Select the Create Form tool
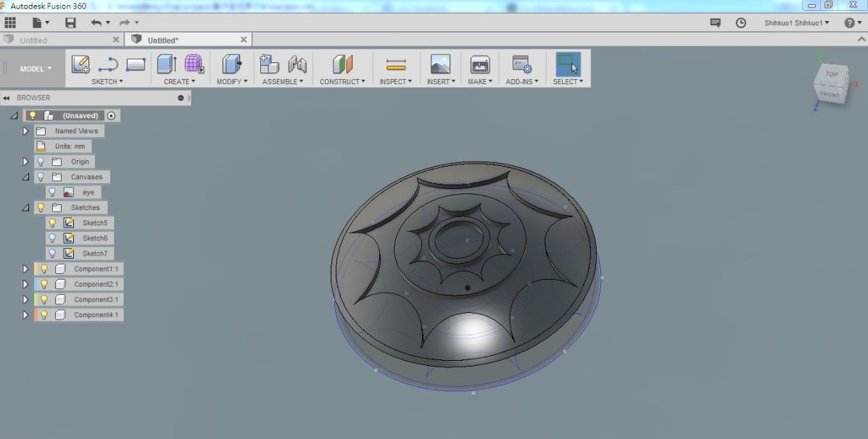Image resolution: width=868 pixels, height=439 pixels. pos(194,64)
